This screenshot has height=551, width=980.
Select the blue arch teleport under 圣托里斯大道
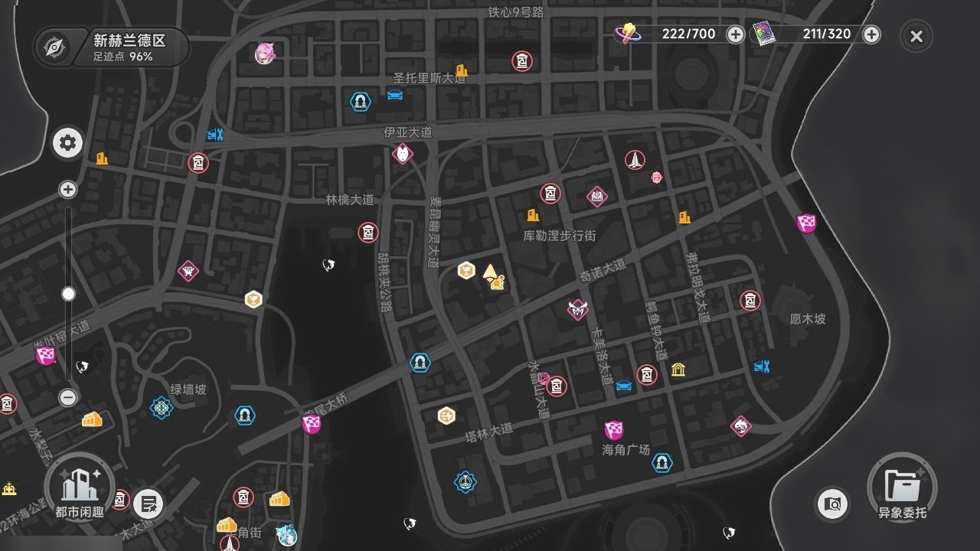click(x=360, y=101)
